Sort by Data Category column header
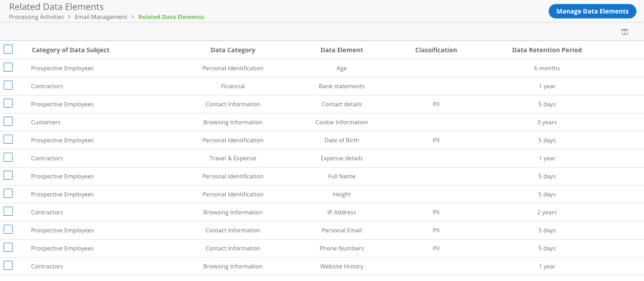 tap(233, 50)
